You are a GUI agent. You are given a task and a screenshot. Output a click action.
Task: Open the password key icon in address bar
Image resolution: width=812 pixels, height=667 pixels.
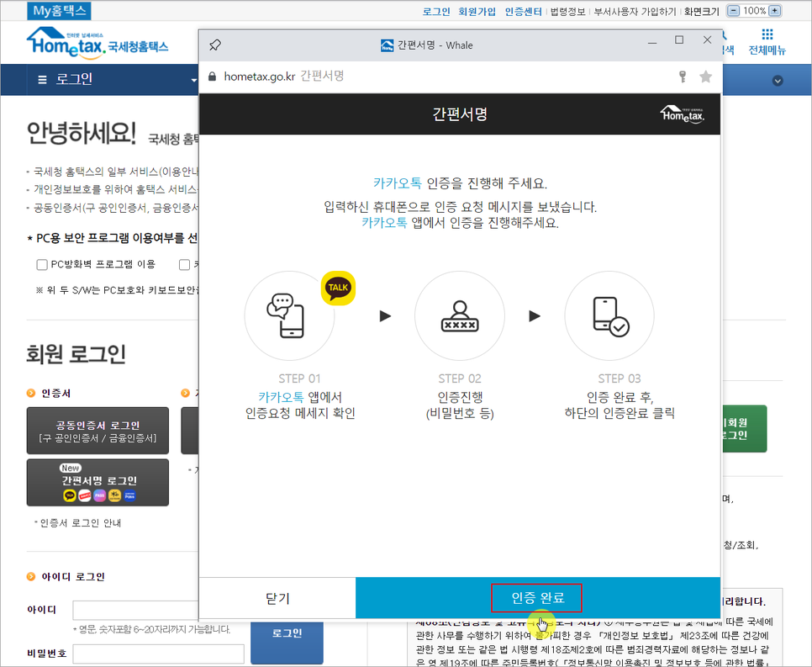(x=683, y=77)
